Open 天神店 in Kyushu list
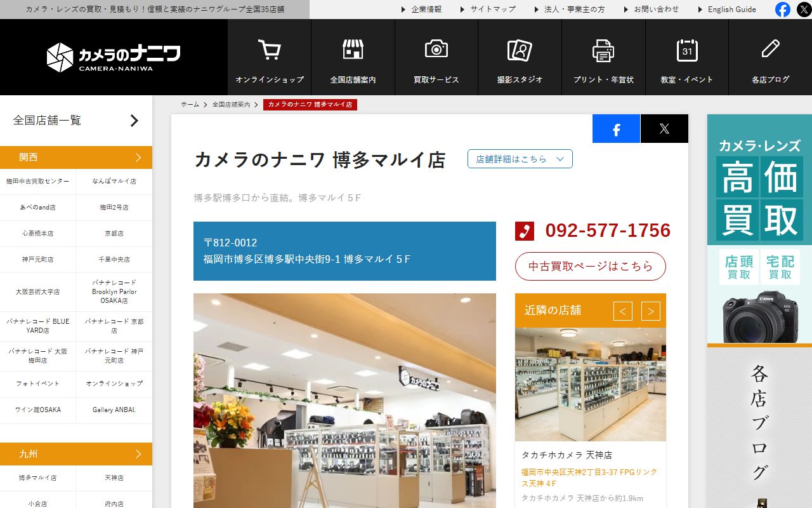The image size is (812, 508). coord(114,478)
